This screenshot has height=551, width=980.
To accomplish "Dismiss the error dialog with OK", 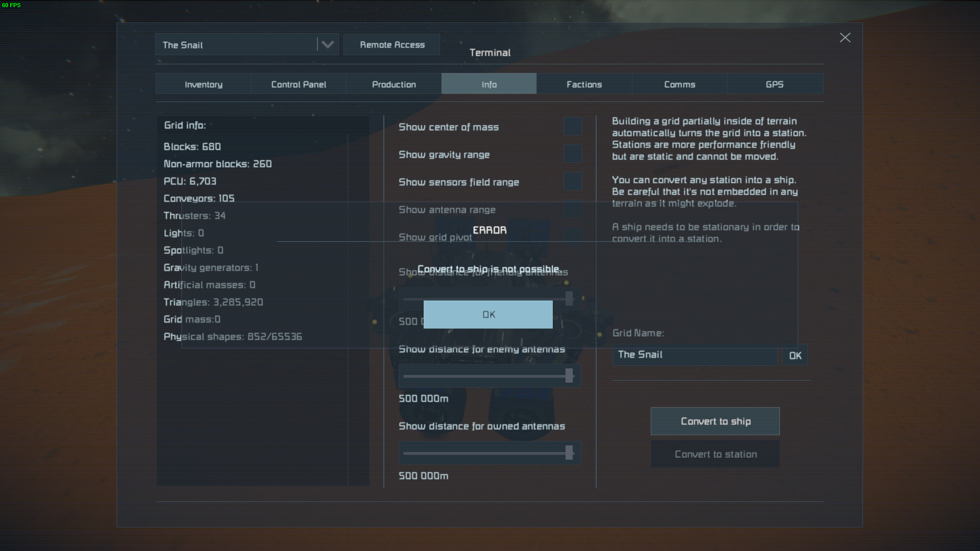I will (x=488, y=314).
